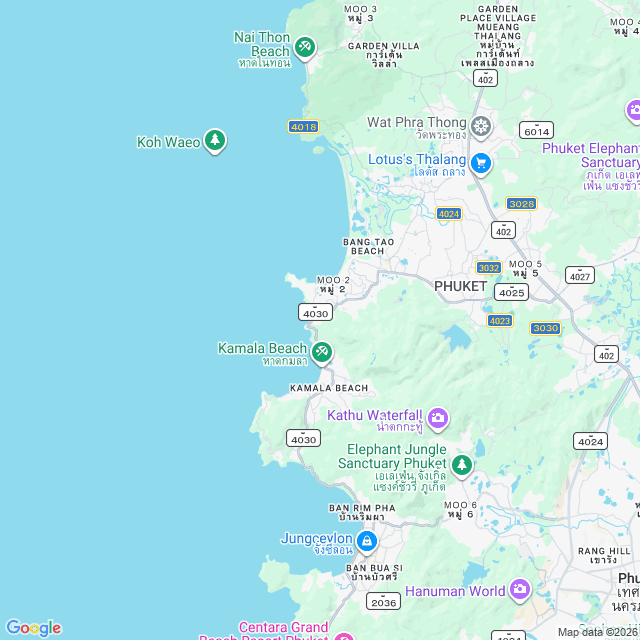The width and height of the screenshot is (640, 640).
Task: Open the Koh Waeo place label
Action: coord(169,142)
